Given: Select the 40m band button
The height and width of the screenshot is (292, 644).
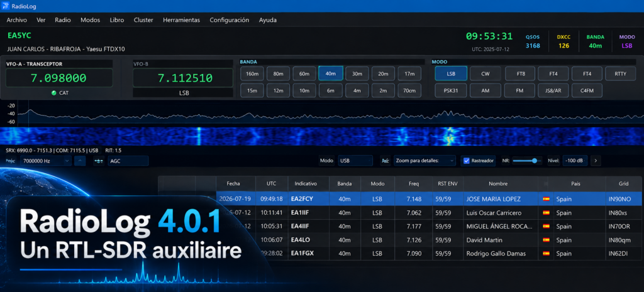Looking at the screenshot, I should point(331,73).
